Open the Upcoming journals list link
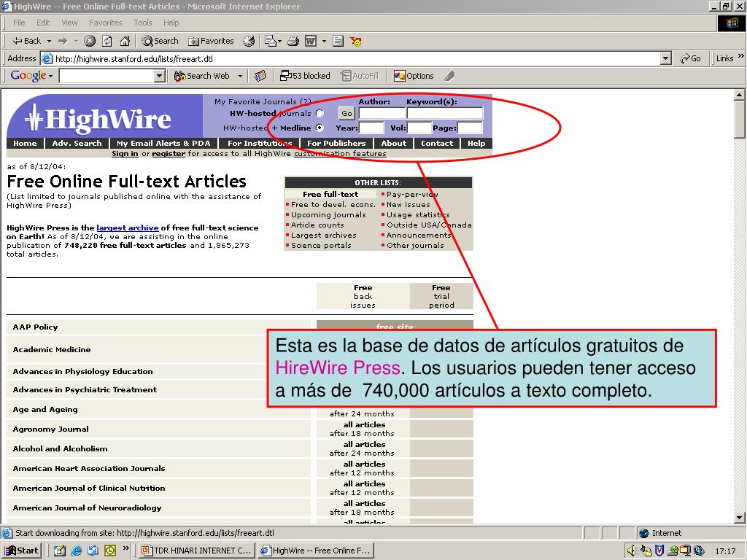 pyautogui.click(x=328, y=215)
